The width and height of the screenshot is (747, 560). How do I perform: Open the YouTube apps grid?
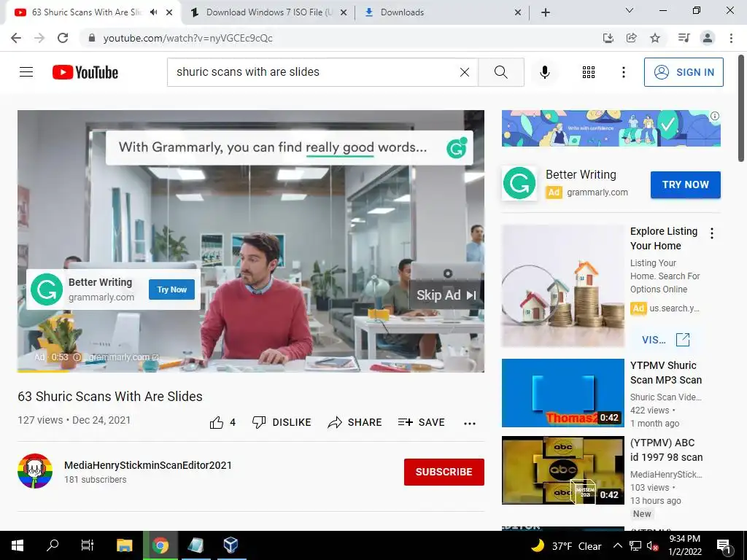coord(589,72)
